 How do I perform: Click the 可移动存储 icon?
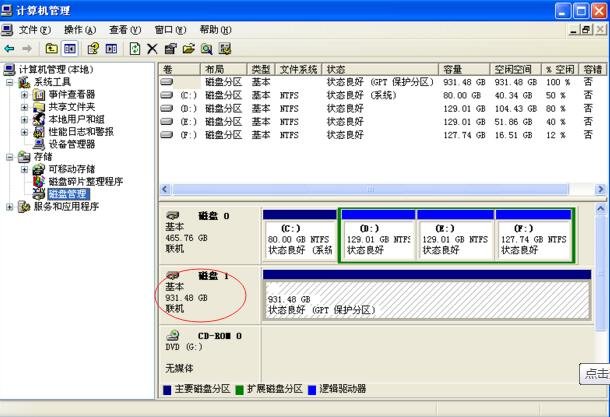coord(39,169)
